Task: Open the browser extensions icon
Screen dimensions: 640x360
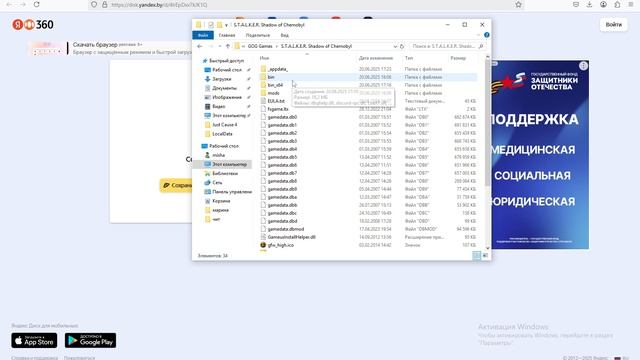Action: [x=617, y=4]
